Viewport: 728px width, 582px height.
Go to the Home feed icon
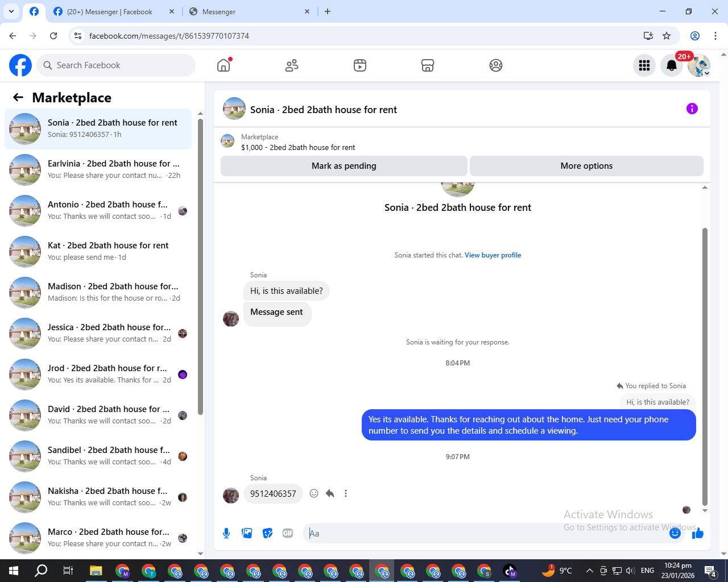click(224, 65)
